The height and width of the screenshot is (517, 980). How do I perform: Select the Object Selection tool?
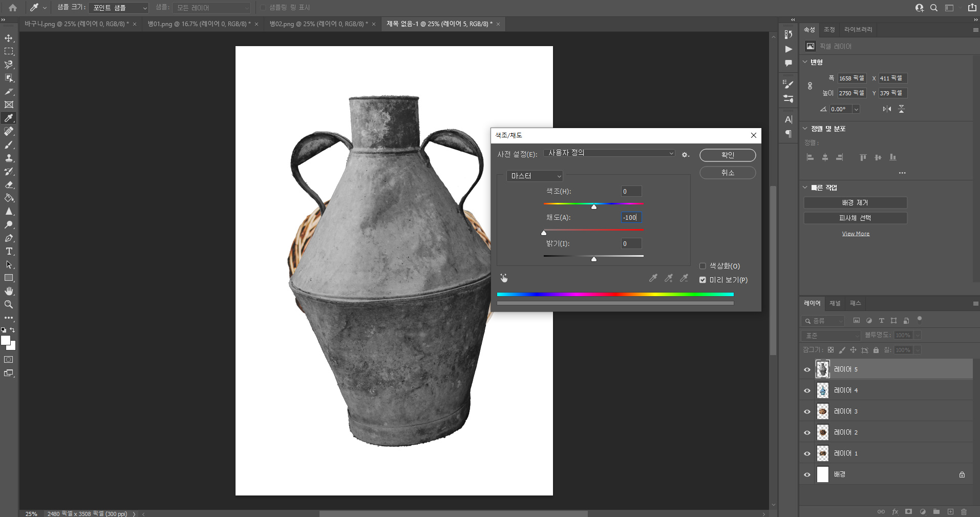[x=9, y=78]
